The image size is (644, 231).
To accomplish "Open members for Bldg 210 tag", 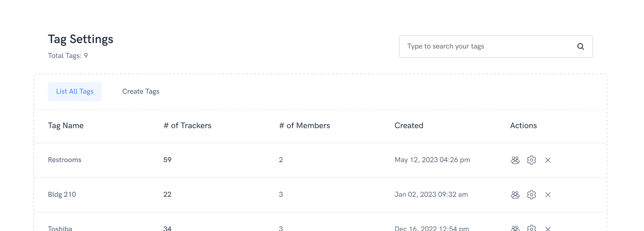I will point(515,195).
